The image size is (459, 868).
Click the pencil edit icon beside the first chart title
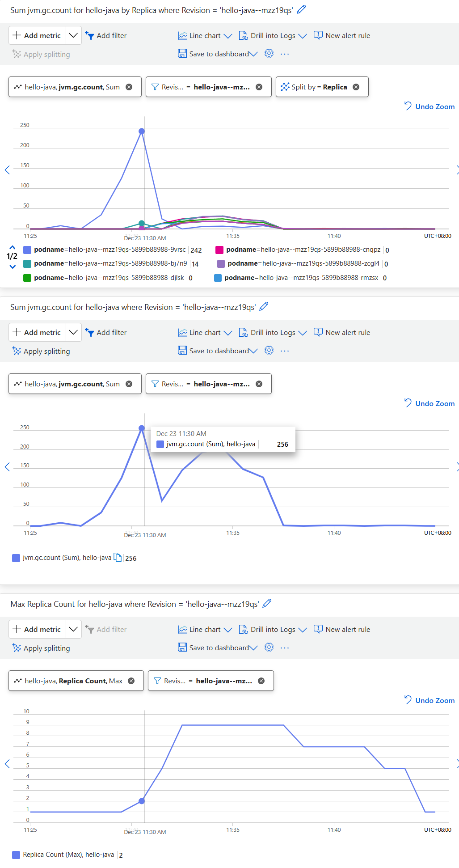point(302,9)
